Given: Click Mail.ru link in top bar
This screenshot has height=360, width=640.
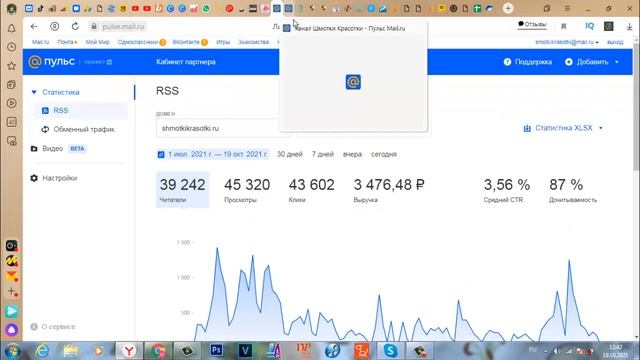Looking at the screenshot, I should (x=40, y=42).
